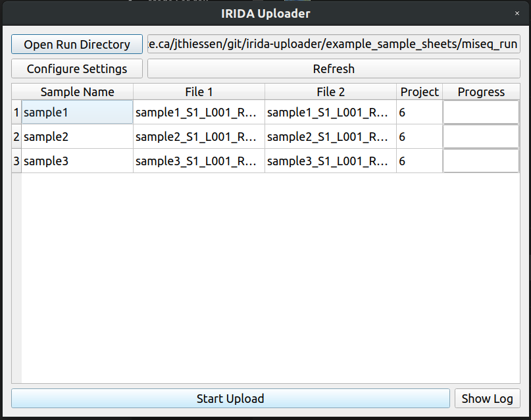Click the progress bar for sample1
The height and width of the screenshot is (420, 531).
481,112
